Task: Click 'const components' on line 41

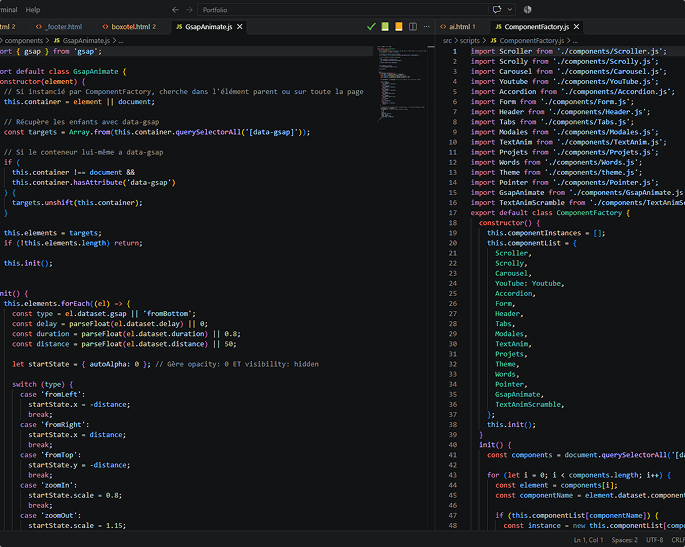Action: click(519, 455)
